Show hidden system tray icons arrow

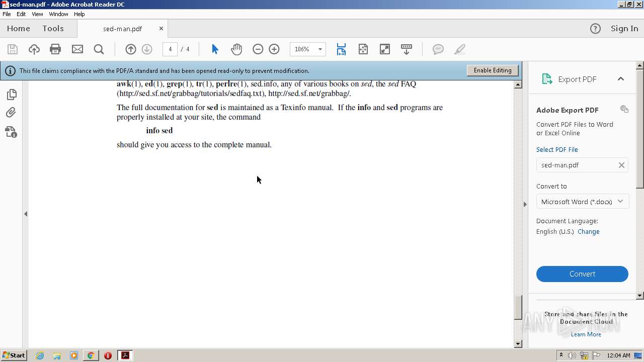561,355
